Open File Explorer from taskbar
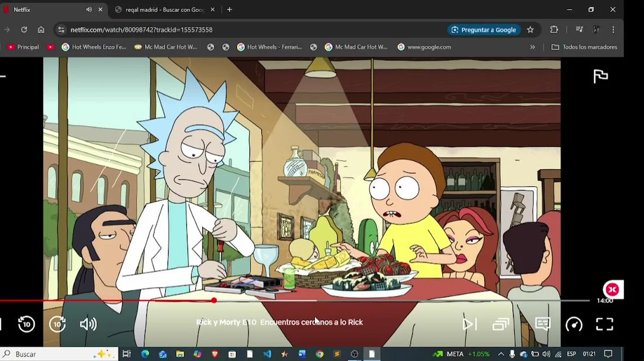Screen dimensions: 644x361 click(180, 354)
